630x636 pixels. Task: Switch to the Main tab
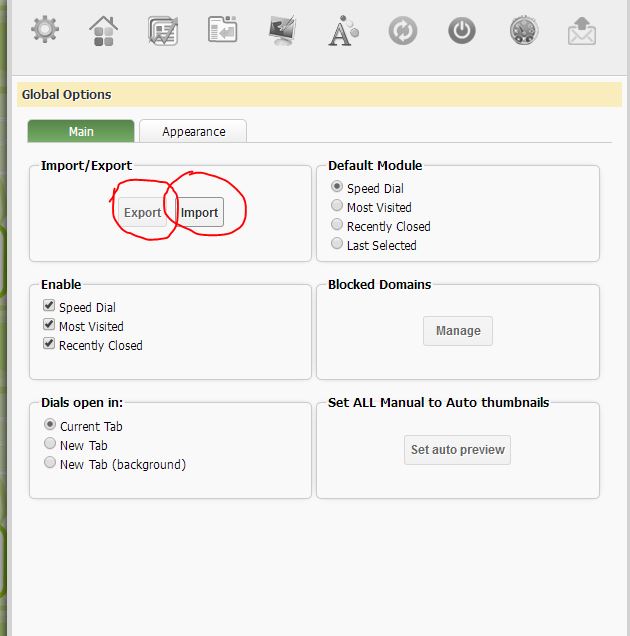click(x=81, y=131)
